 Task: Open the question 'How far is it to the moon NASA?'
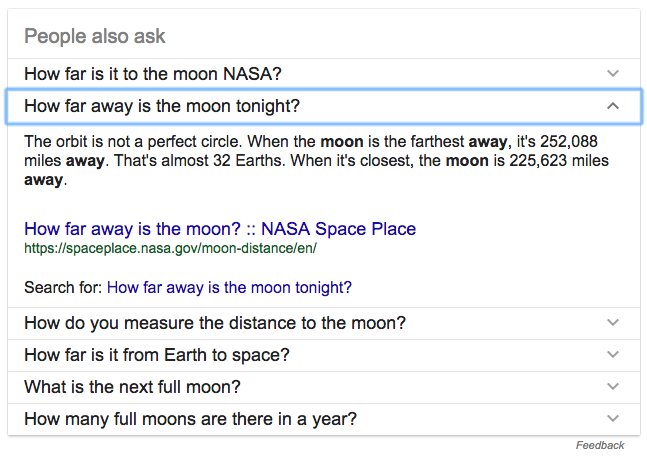pos(153,73)
